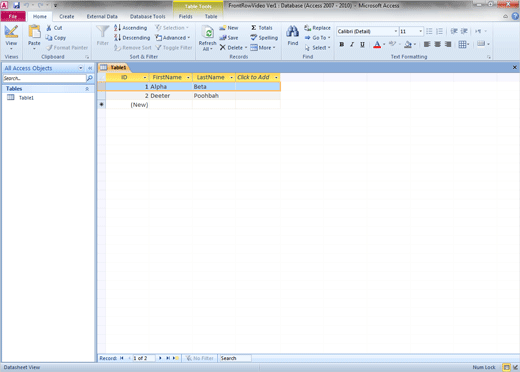Toggle numbered list formatting

pyautogui.click(x=440, y=31)
